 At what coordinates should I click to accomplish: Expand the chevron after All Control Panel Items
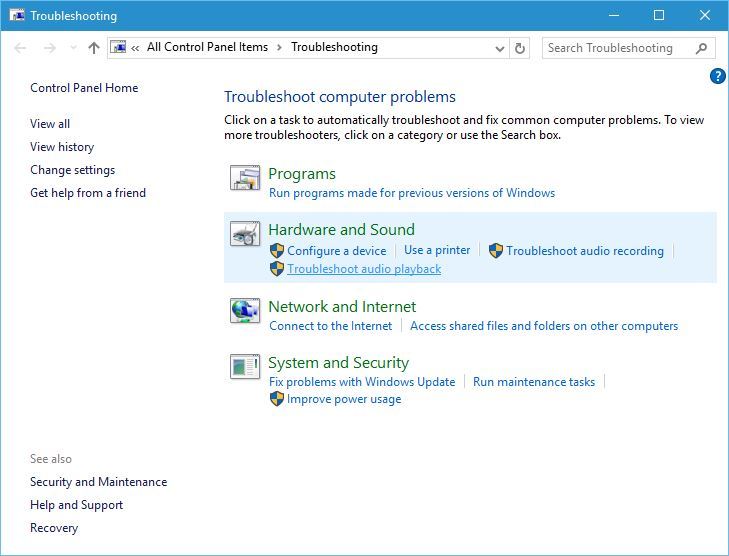[x=279, y=47]
